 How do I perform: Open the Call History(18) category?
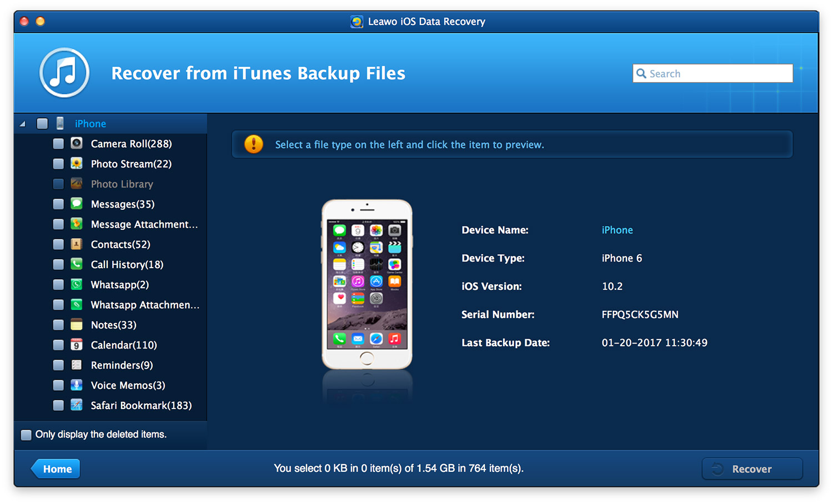[127, 264]
